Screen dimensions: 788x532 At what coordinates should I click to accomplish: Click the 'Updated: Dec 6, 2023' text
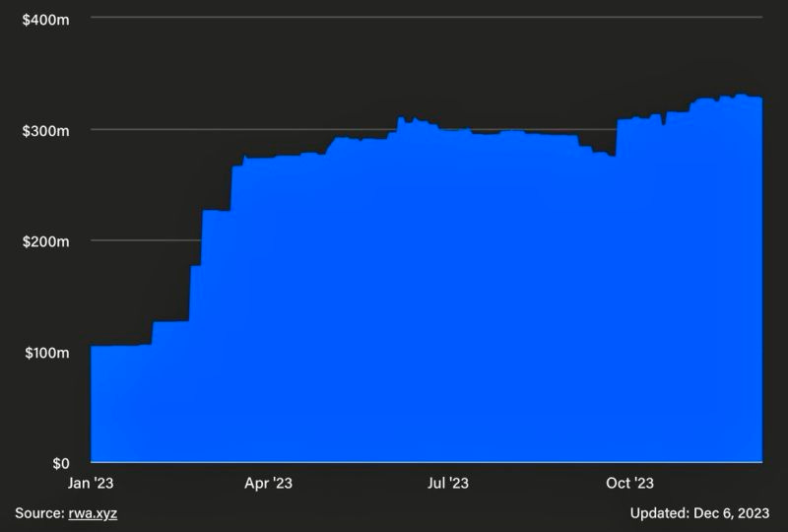point(699,513)
